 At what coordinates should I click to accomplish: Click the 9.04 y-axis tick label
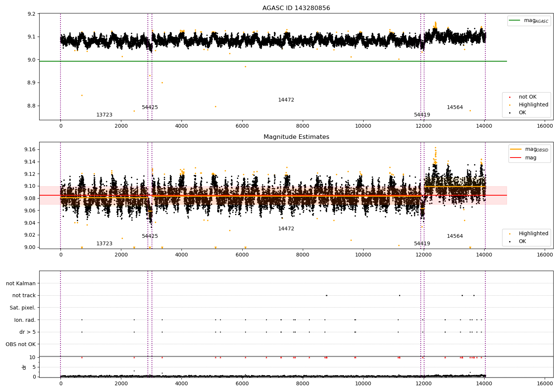click(30, 223)
